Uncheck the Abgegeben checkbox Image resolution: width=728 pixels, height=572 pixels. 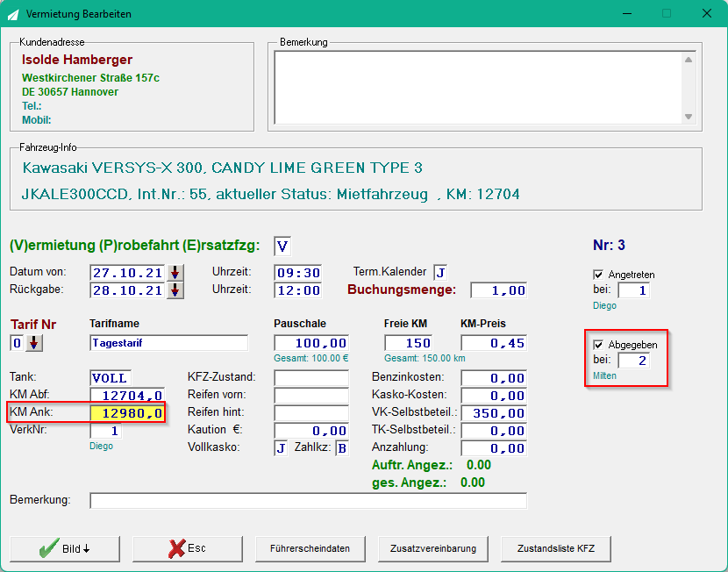coord(598,345)
